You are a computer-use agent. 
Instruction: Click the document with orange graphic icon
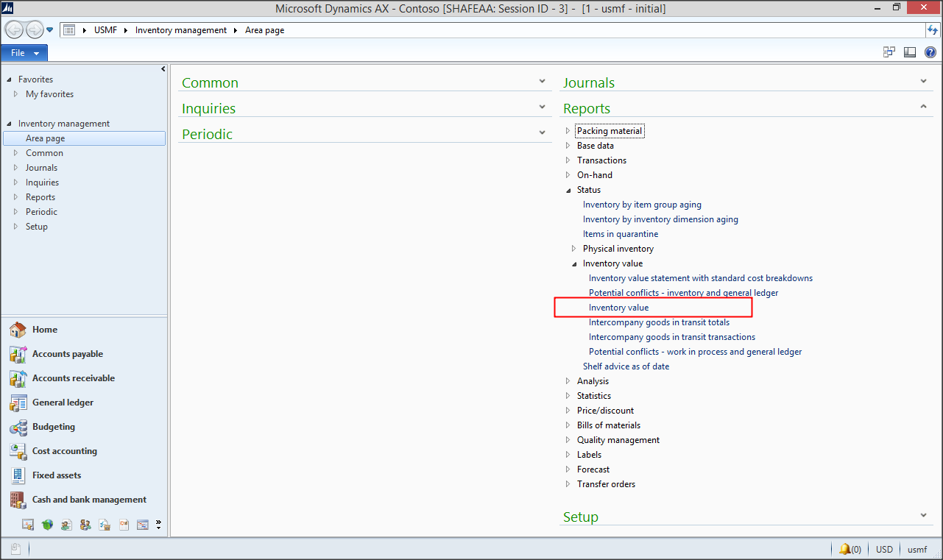tap(124, 525)
